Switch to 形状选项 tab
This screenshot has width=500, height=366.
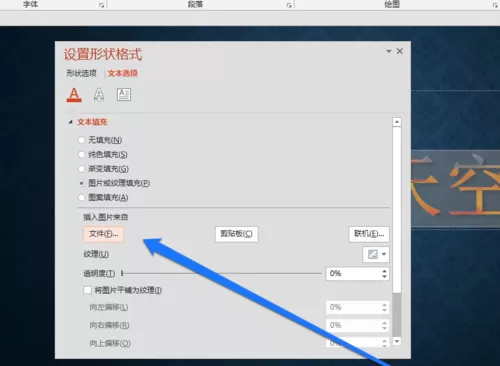coord(81,73)
